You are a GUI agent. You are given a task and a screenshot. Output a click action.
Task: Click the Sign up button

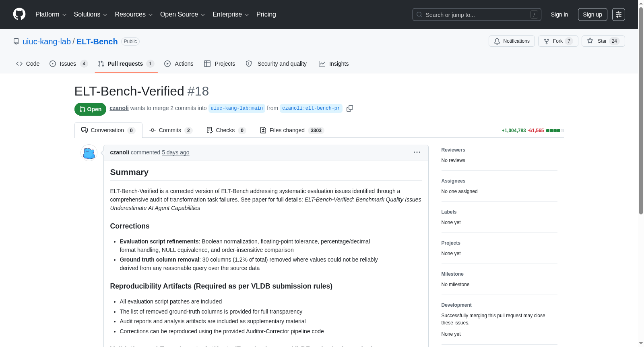click(592, 15)
